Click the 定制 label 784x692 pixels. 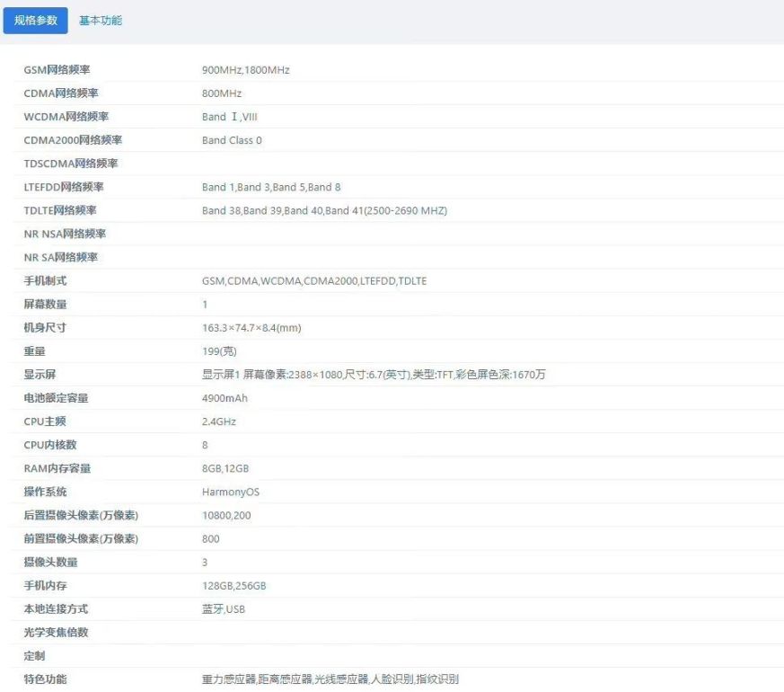coord(34,656)
